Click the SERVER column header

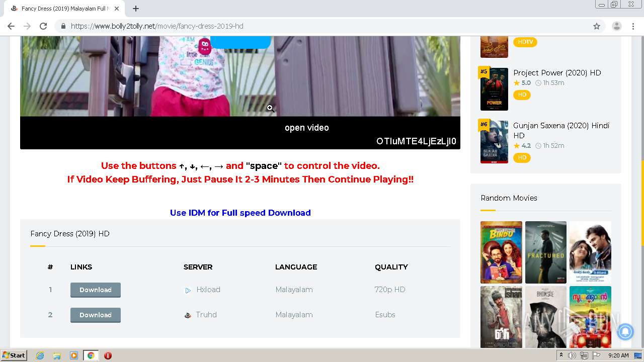point(198,267)
